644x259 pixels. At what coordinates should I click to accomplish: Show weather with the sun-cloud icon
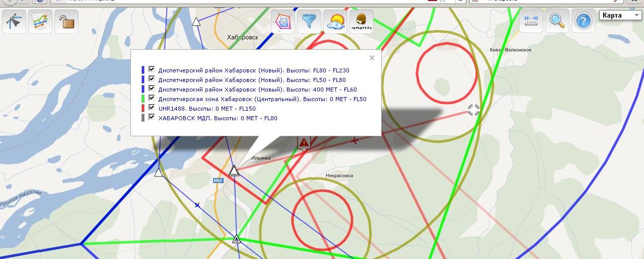tap(335, 21)
